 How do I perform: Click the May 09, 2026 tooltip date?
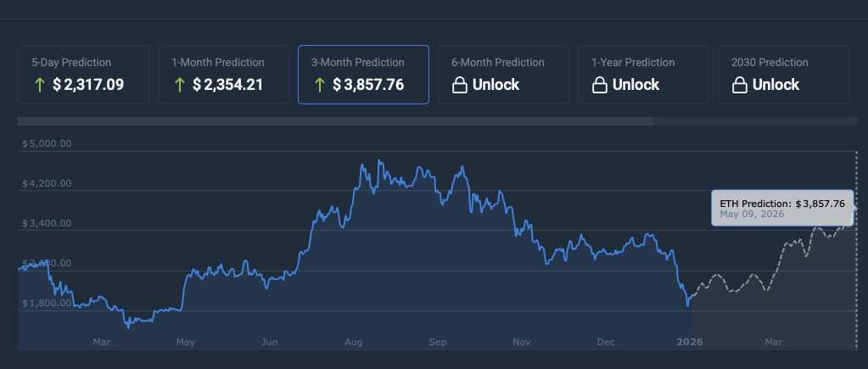coord(752,214)
